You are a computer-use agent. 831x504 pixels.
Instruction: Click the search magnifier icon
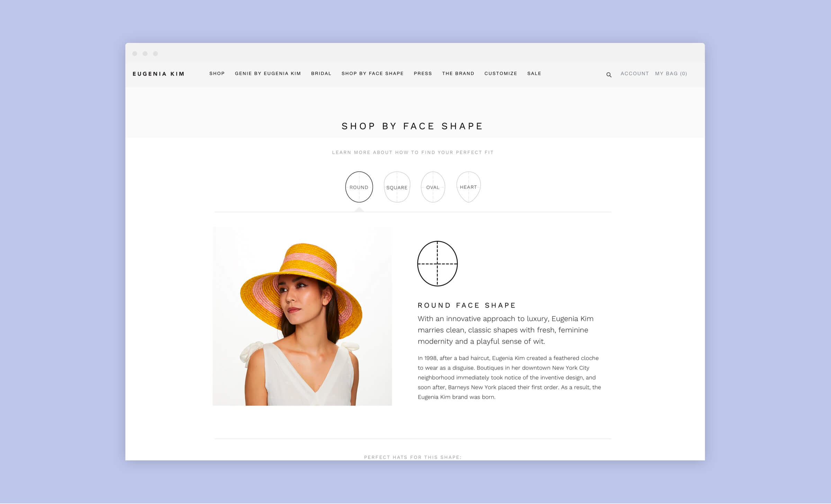pos(609,75)
